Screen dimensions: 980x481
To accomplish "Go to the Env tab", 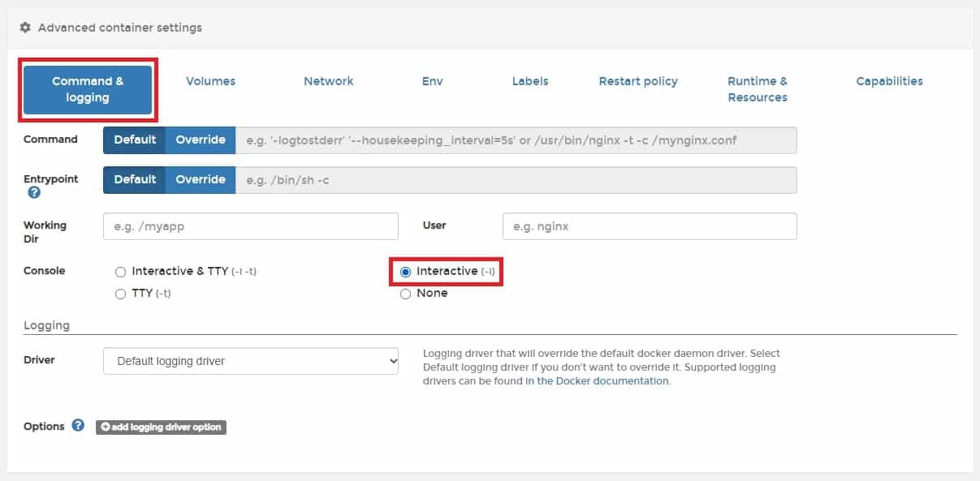I will (x=432, y=81).
